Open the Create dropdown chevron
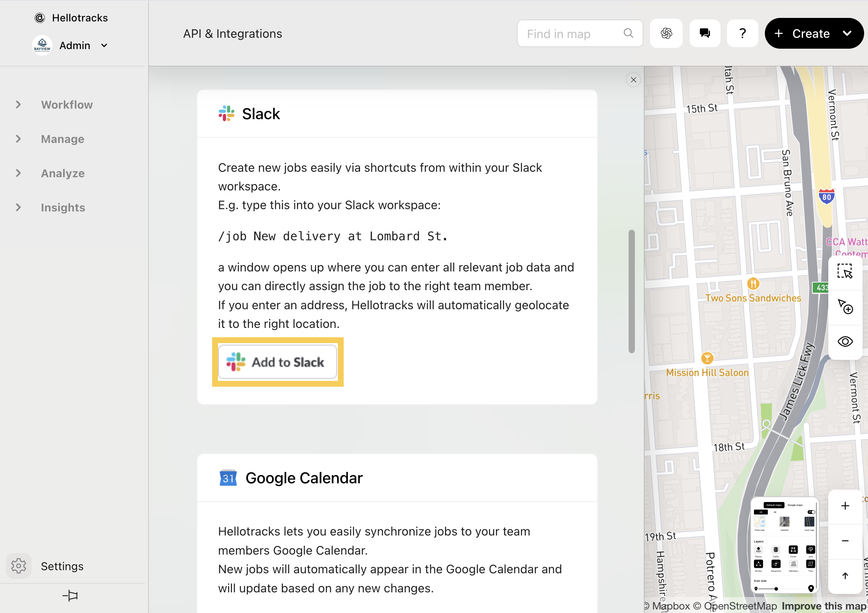 847,33
